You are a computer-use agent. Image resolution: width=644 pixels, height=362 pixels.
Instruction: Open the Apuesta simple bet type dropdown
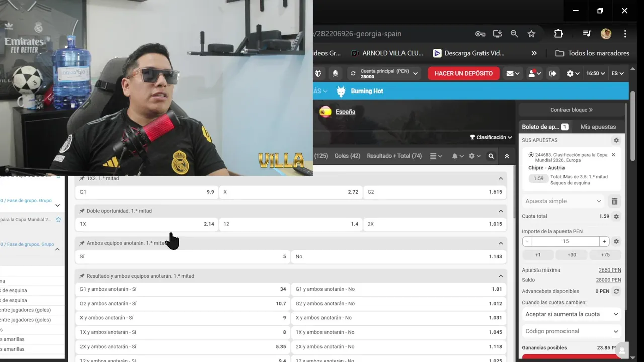click(563, 201)
